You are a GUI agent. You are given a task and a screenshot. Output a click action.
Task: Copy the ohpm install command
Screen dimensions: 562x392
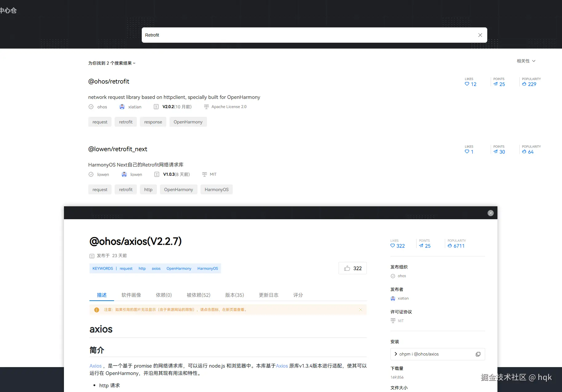pos(478,354)
